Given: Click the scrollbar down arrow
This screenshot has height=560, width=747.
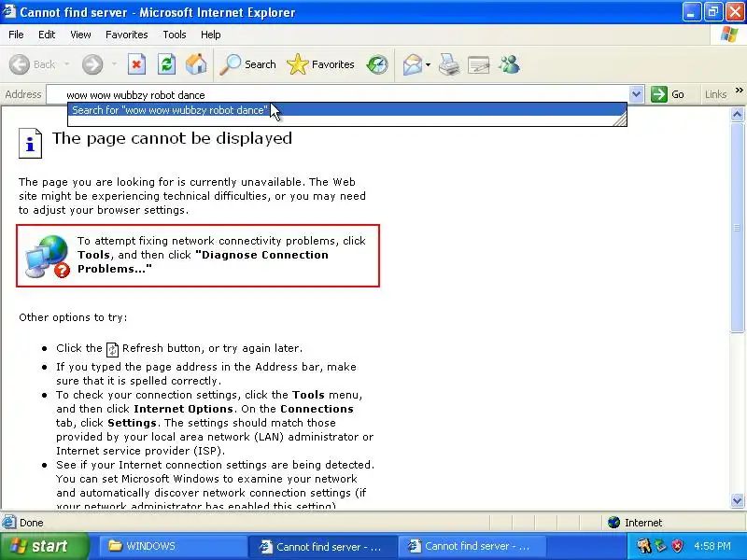Looking at the screenshot, I should (737, 500).
